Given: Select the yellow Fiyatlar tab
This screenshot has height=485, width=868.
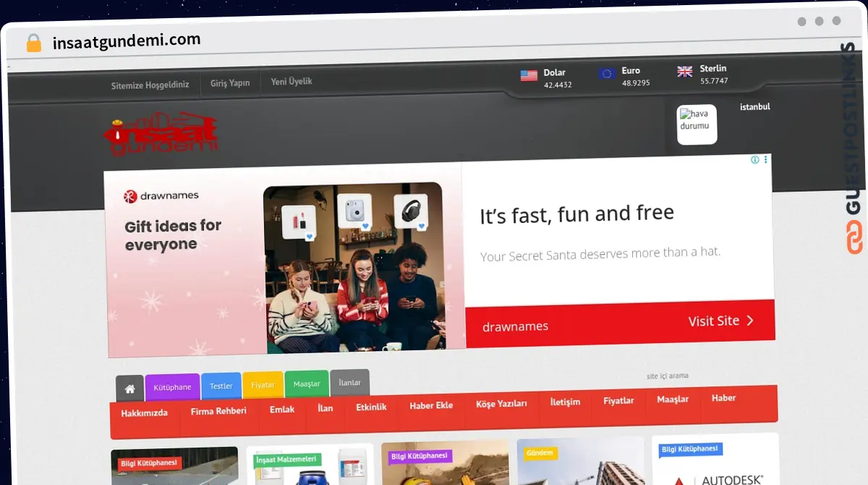Looking at the screenshot, I should pyautogui.click(x=263, y=385).
